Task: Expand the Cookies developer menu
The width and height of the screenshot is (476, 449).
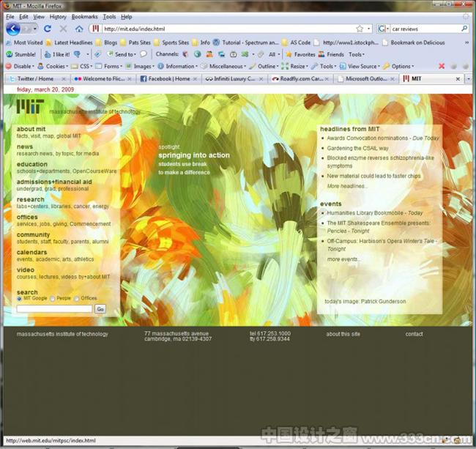Action: pyautogui.click(x=53, y=66)
